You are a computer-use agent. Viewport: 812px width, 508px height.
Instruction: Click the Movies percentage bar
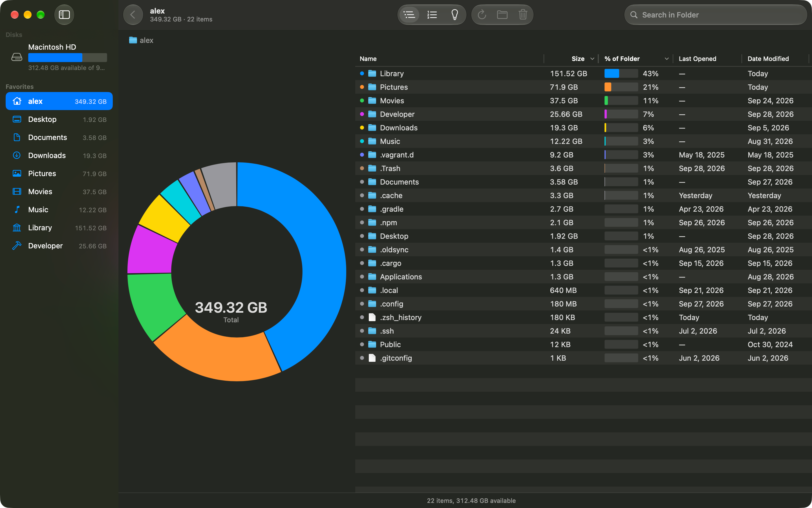pyautogui.click(x=621, y=101)
